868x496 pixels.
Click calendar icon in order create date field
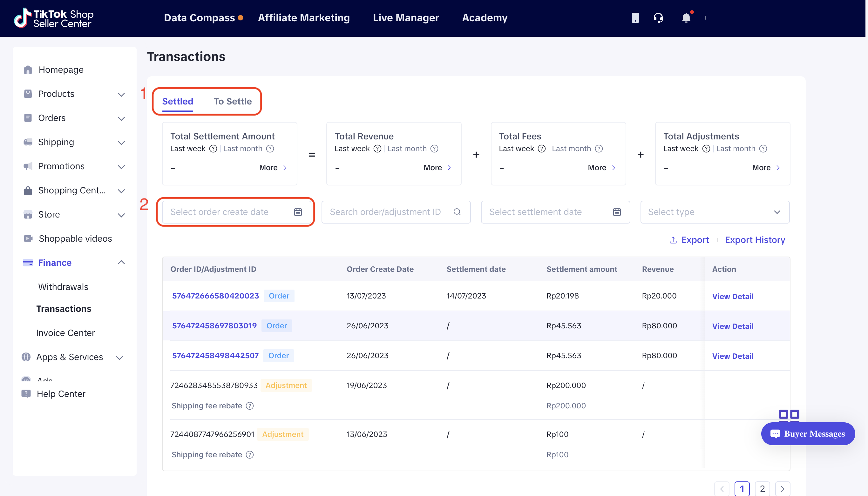pyautogui.click(x=298, y=212)
